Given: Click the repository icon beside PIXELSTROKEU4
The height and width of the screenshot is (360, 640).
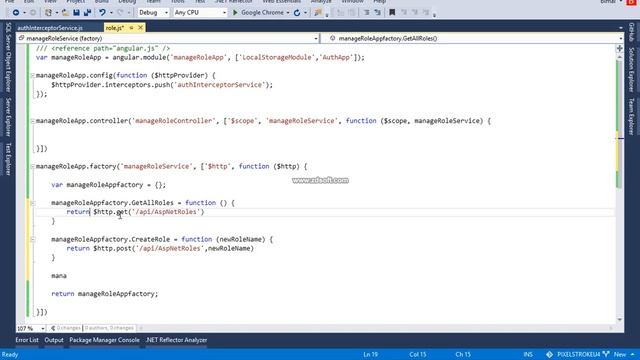Looking at the screenshot, I should 549,354.
